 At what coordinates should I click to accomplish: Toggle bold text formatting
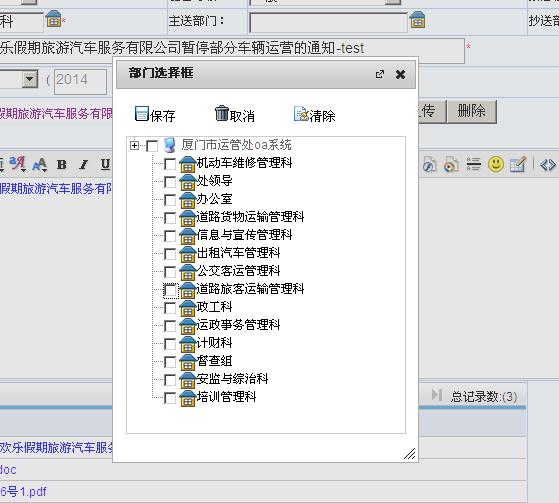[x=62, y=165]
